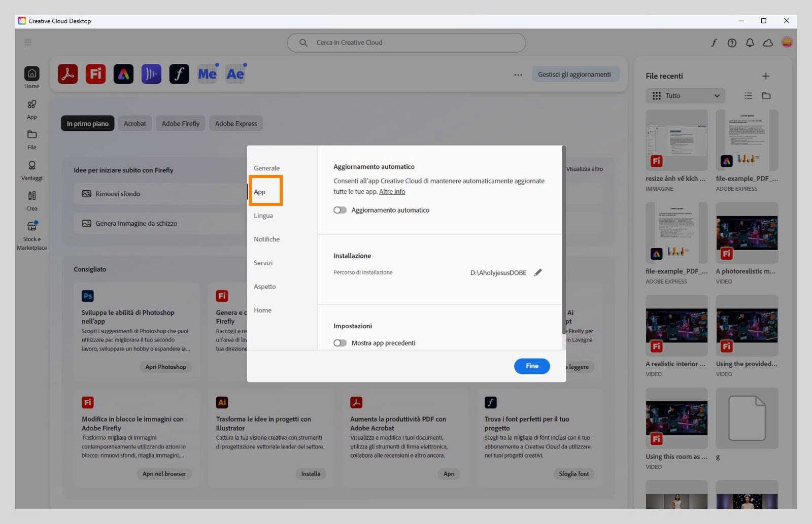The width and height of the screenshot is (812, 524).
Task: Open Stock e Marketplace in sidebar
Action: tap(32, 236)
